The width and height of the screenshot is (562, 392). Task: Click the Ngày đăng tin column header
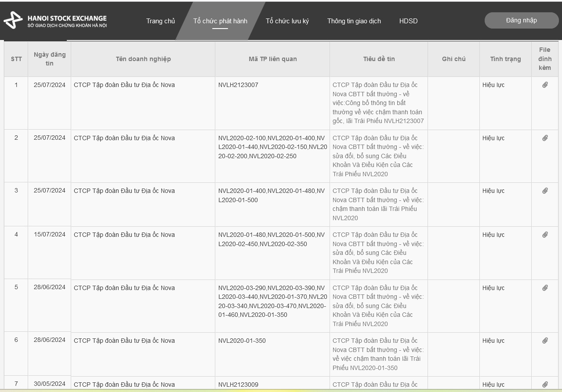coord(50,59)
